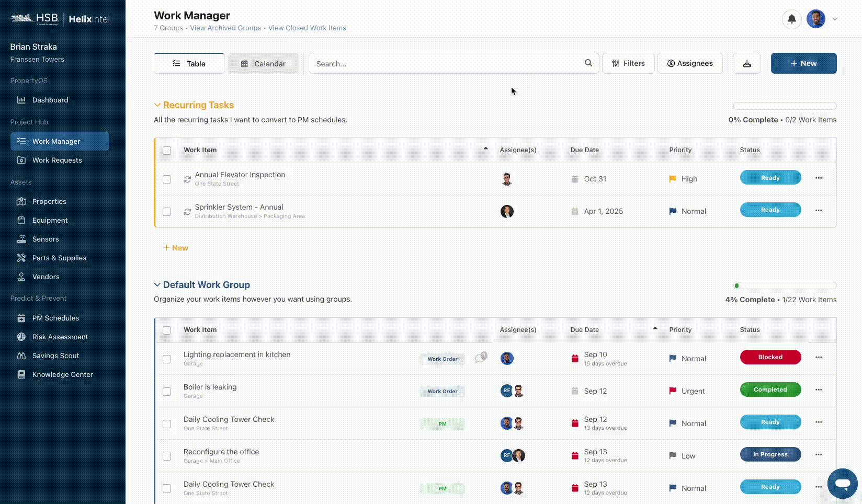Screen dimensions: 862x504
Task: Open more options for Boiler is leaking
Action: (819, 390)
